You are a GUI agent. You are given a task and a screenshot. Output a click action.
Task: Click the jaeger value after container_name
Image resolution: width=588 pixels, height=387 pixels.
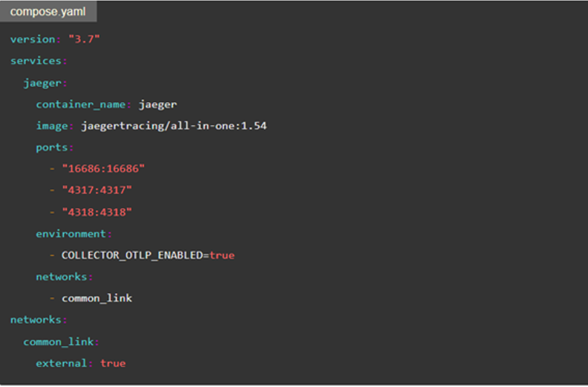tap(158, 105)
